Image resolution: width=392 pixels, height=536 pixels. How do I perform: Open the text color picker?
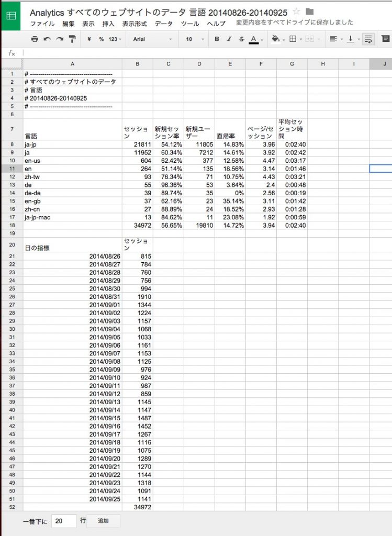[x=254, y=39]
